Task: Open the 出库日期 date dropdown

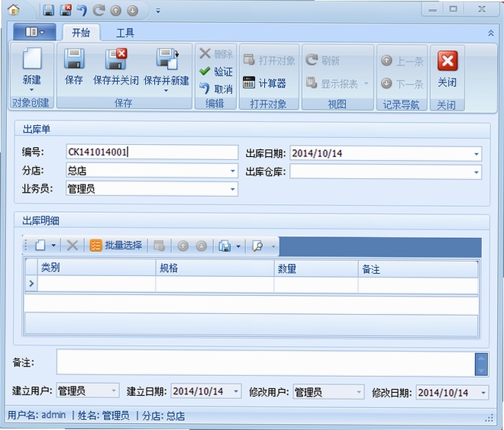Action: click(x=476, y=154)
